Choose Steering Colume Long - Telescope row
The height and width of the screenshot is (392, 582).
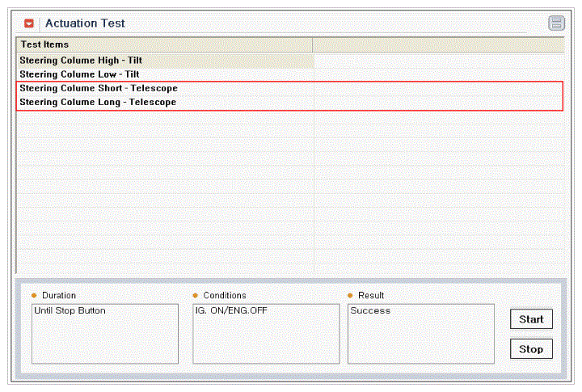click(x=98, y=103)
